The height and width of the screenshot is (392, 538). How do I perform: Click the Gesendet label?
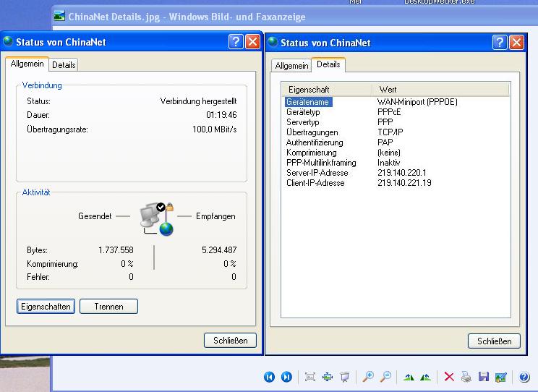coord(95,216)
